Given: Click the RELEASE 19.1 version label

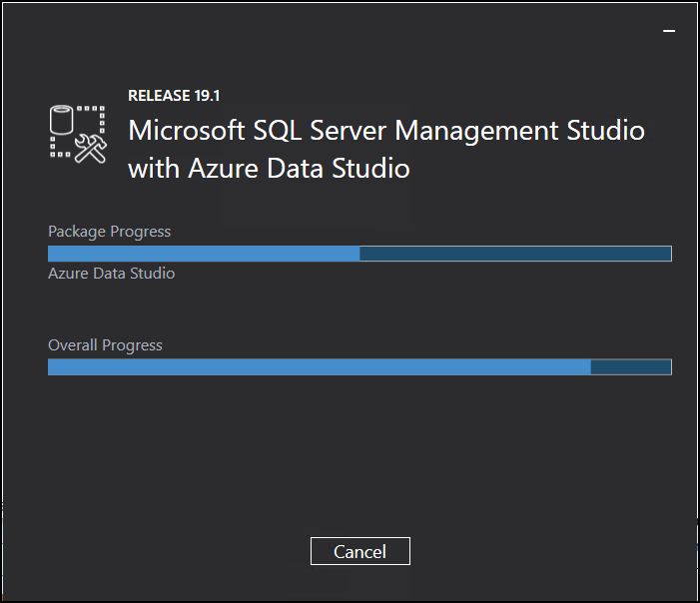Looking at the screenshot, I should [x=174, y=96].
